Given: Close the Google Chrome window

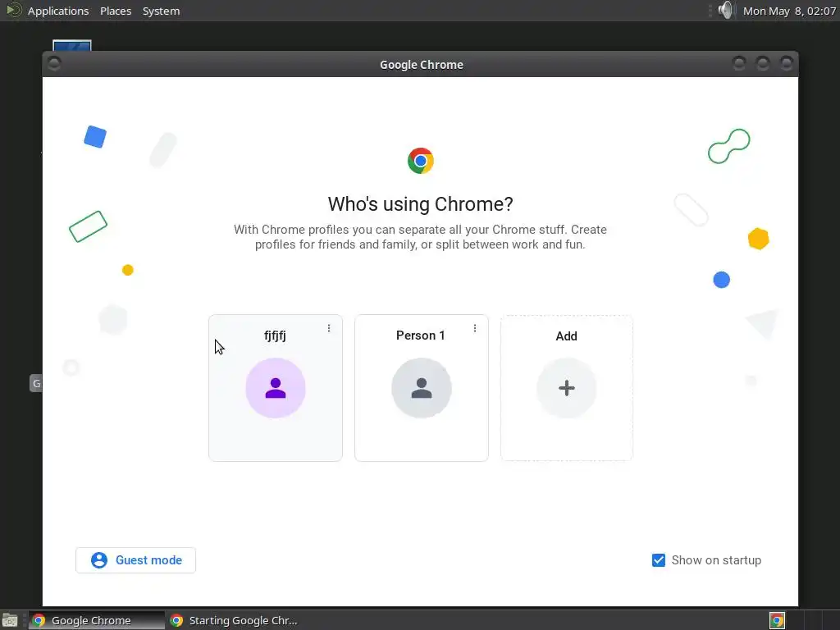Looking at the screenshot, I should (x=787, y=63).
